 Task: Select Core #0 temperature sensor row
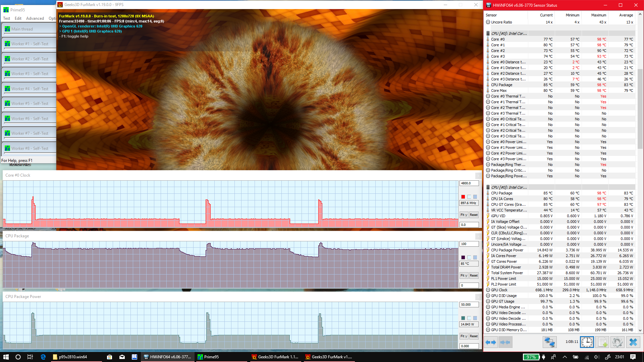click(560, 39)
